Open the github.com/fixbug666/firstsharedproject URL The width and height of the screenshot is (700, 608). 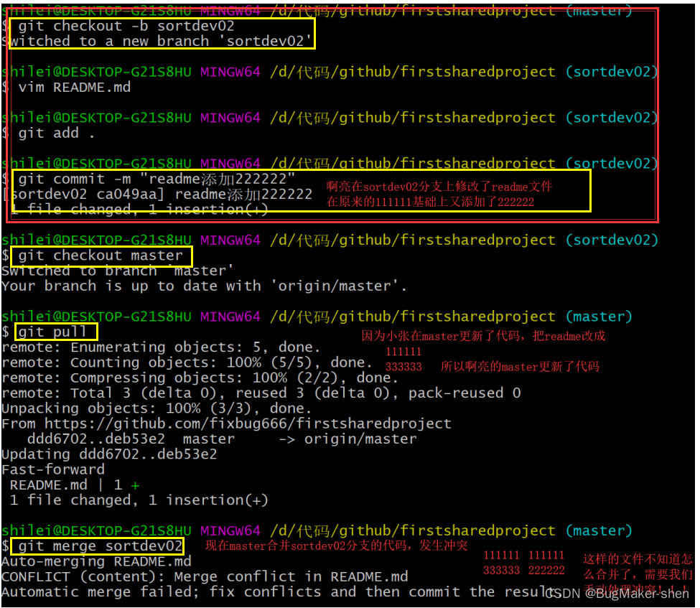[248, 424]
